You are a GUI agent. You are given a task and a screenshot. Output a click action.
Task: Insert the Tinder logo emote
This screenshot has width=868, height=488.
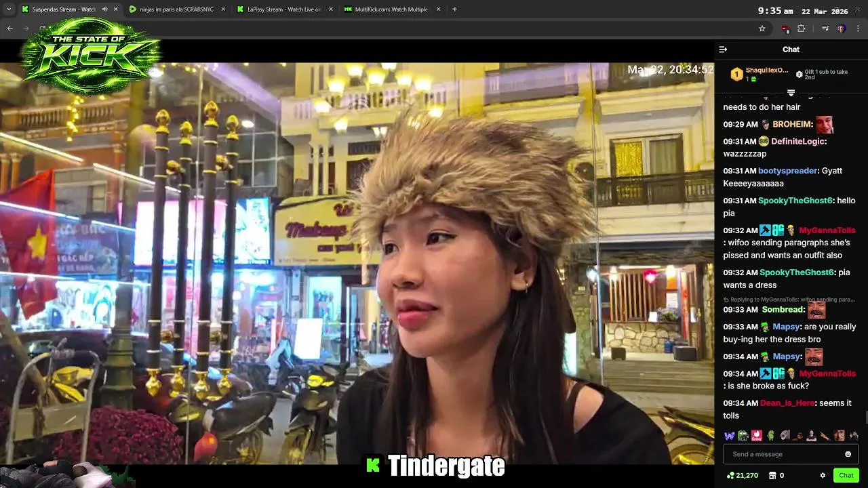click(x=757, y=436)
